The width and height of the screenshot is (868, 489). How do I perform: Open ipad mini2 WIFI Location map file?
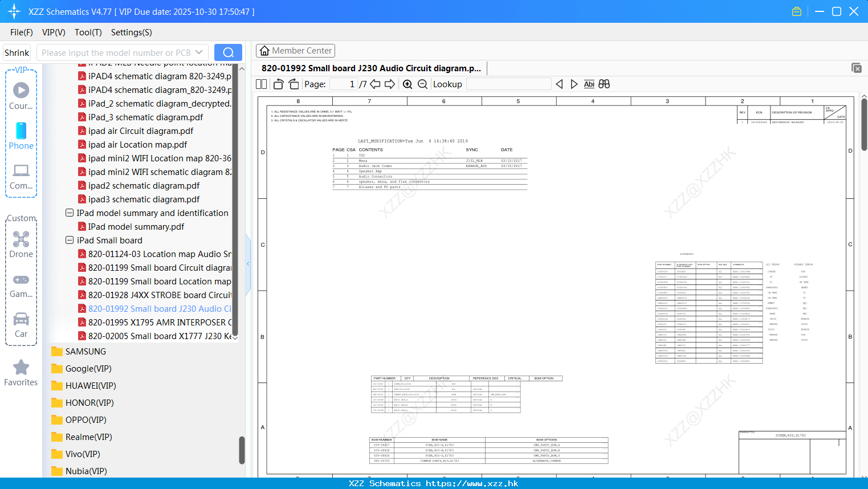click(x=154, y=158)
